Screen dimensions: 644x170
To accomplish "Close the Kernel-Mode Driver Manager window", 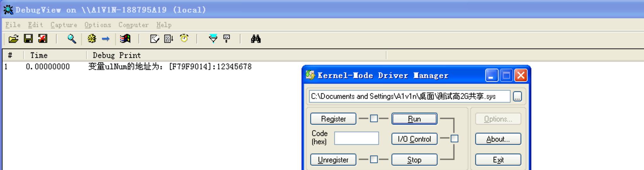I will pos(521,75).
